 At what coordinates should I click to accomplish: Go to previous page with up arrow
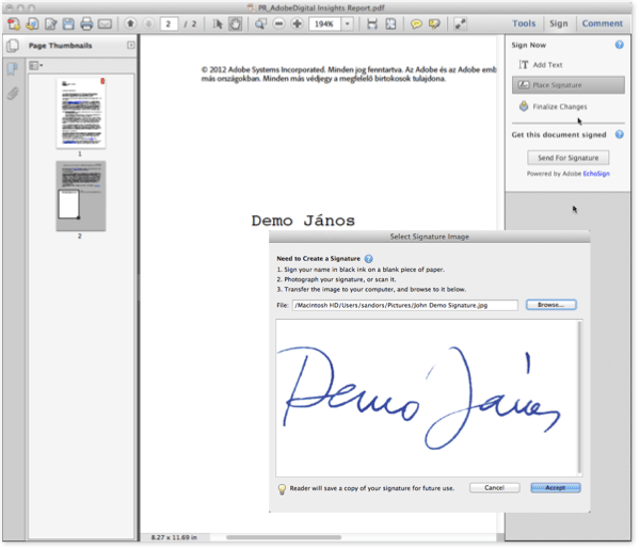(131, 24)
